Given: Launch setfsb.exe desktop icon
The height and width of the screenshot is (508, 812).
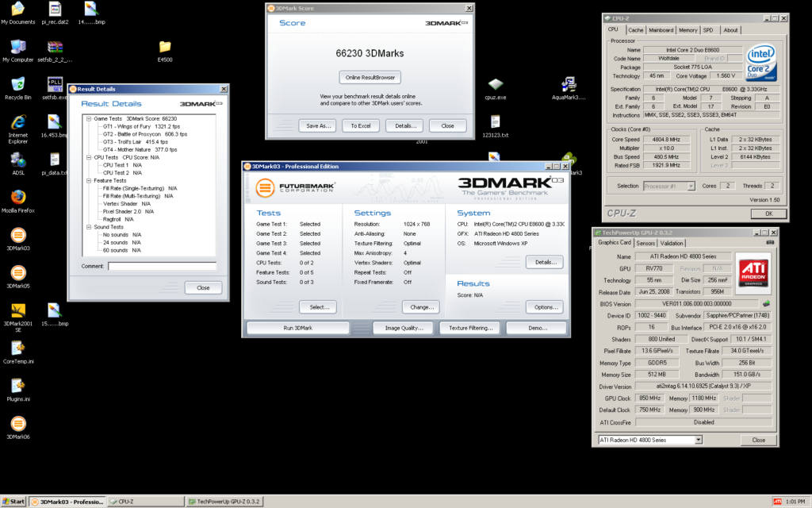Looking at the screenshot, I should pos(55,88).
